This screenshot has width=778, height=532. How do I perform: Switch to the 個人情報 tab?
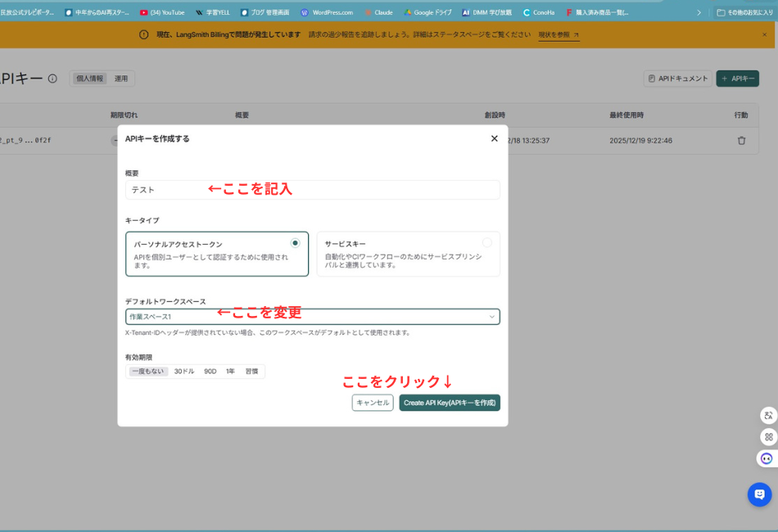coord(89,79)
